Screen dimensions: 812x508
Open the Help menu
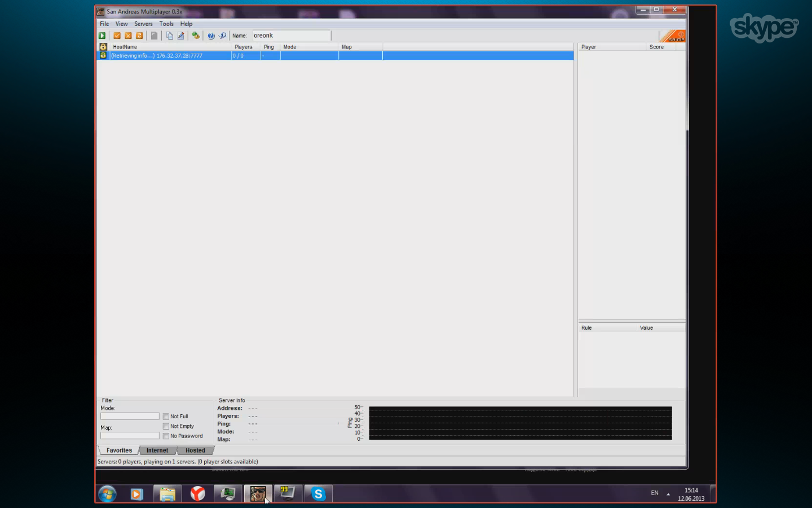click(186, 24)
